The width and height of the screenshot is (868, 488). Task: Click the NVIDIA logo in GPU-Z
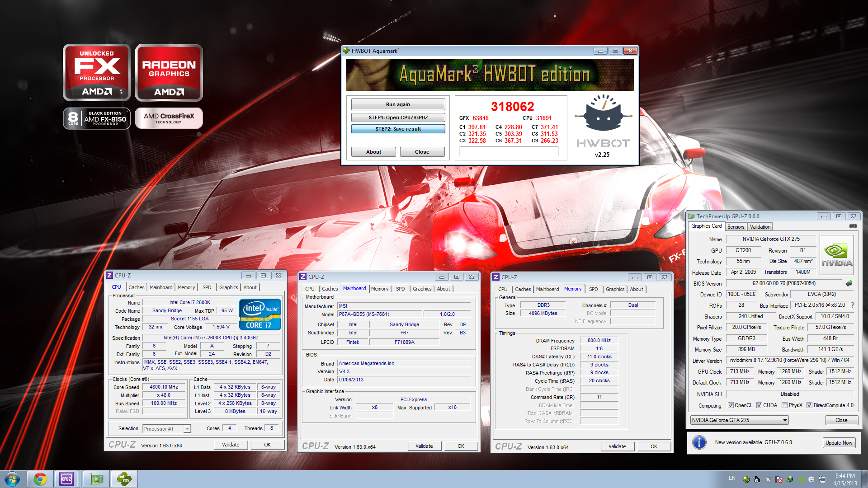[837, 255]
